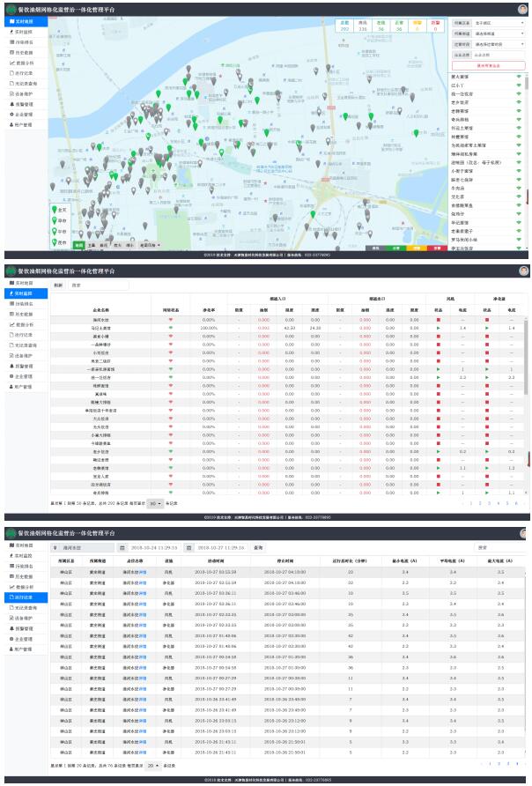The image size is (532, 786).
Task: Click the platform logo above the map
Action: point(11,10)
